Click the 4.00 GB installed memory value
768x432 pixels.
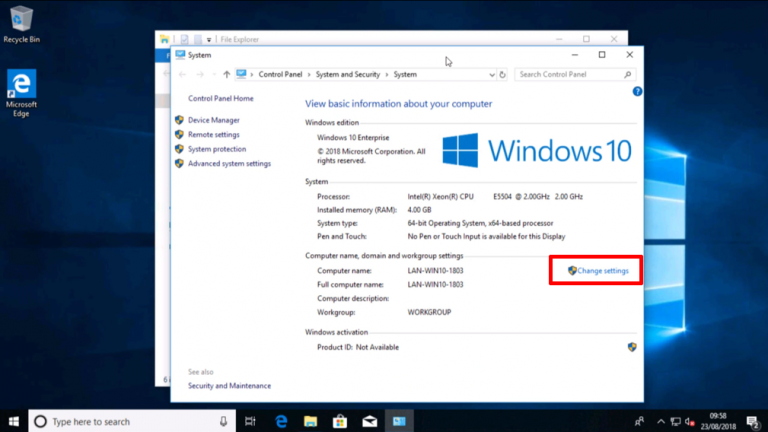tap(419, 210)
